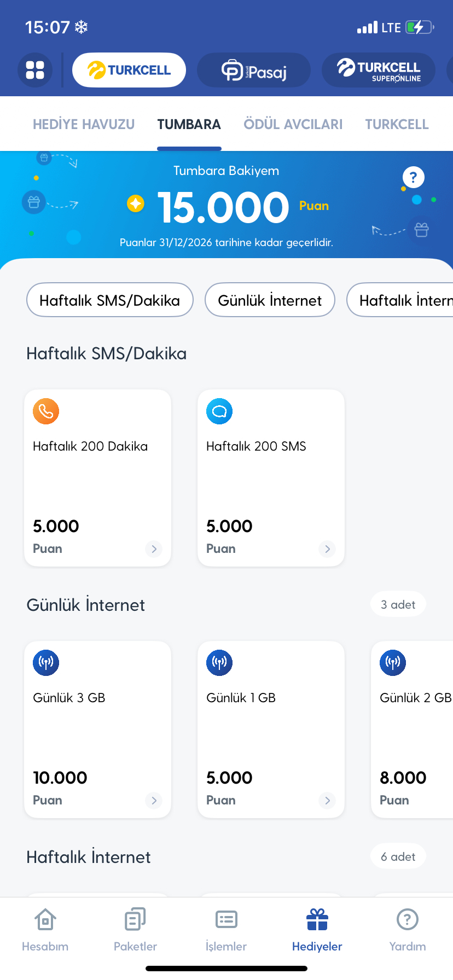Image resolution: width=453 pixels, height=980 pixels.
Task: Switch to HEDİYE HAVUZU tab
Action: click(x=84, y=124)
